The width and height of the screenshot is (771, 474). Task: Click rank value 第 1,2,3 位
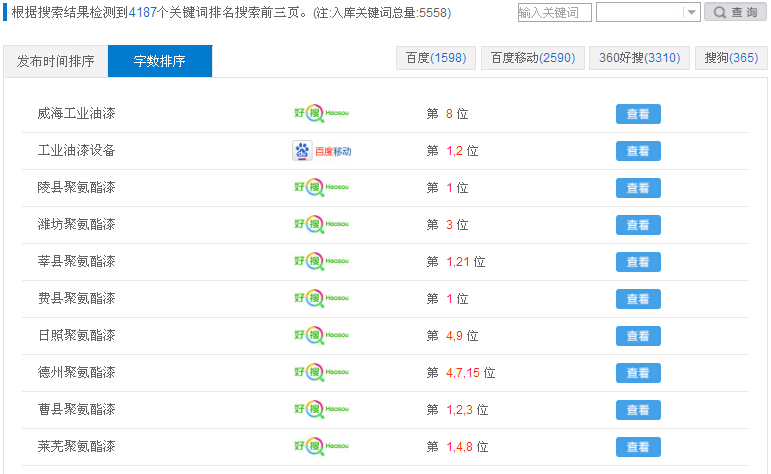pos(457,410)
